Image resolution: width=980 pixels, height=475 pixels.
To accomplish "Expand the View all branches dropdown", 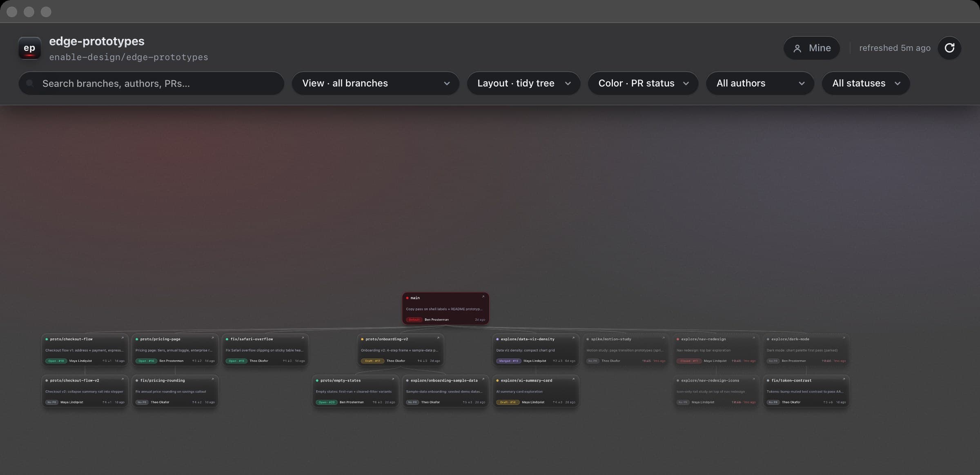I will tap(375, 83).
